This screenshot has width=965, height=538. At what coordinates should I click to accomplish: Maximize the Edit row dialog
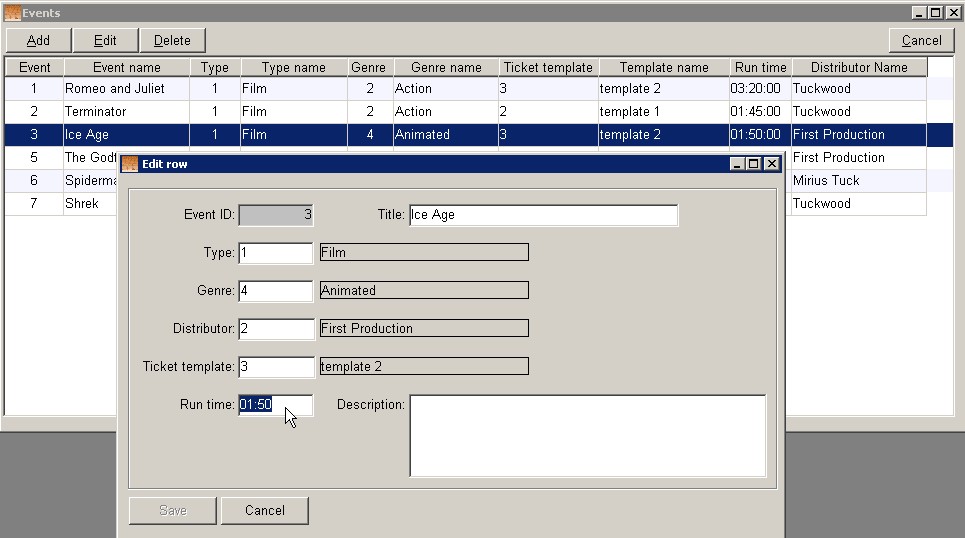[x=754, y=164]
